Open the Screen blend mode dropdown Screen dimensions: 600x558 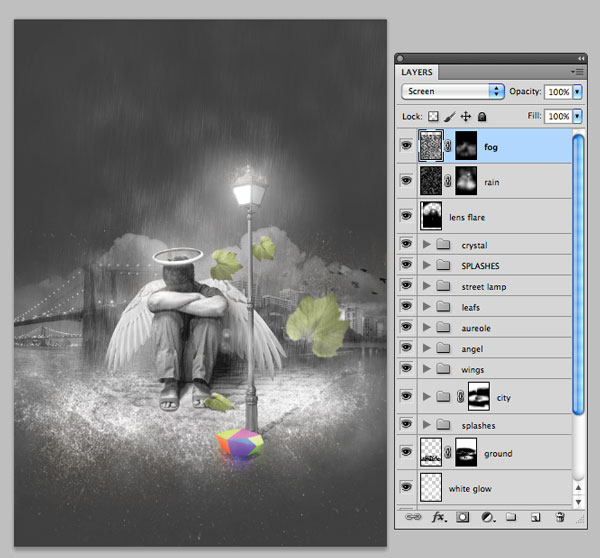pos(453,91)
